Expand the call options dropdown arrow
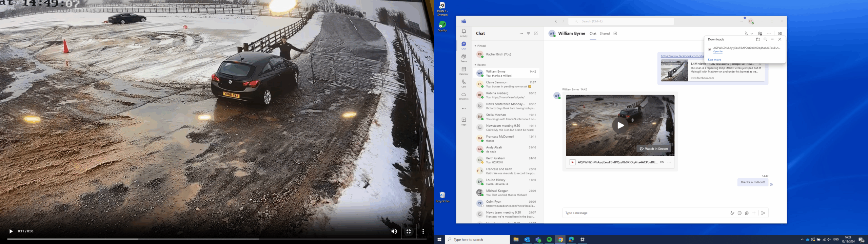868x244 pixels. 752,34
